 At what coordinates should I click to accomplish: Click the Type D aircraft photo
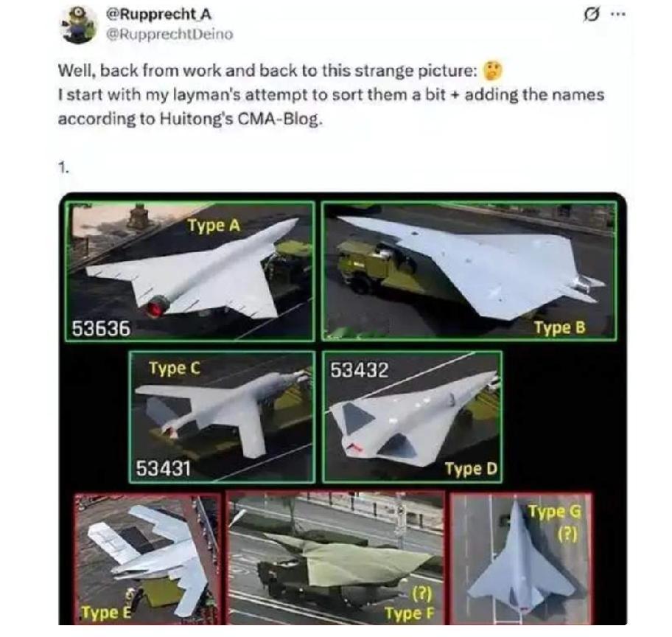[412, 417]
